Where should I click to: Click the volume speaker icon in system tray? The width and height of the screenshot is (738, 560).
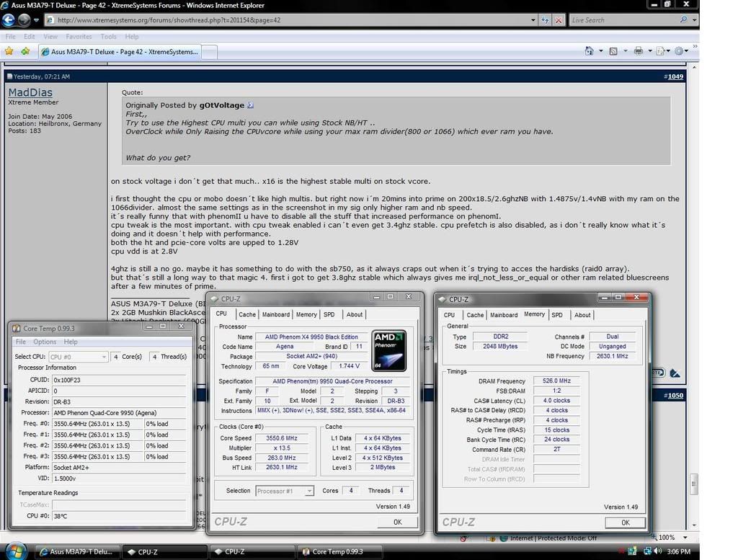point(657,551)
